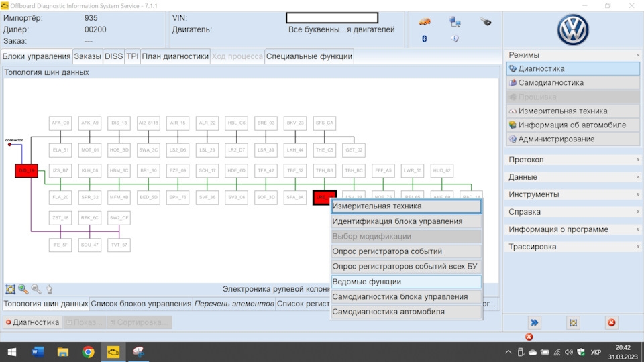Select the red DID_19 control unit node
The width and height of the screenshot is (644, 362).
27,170
